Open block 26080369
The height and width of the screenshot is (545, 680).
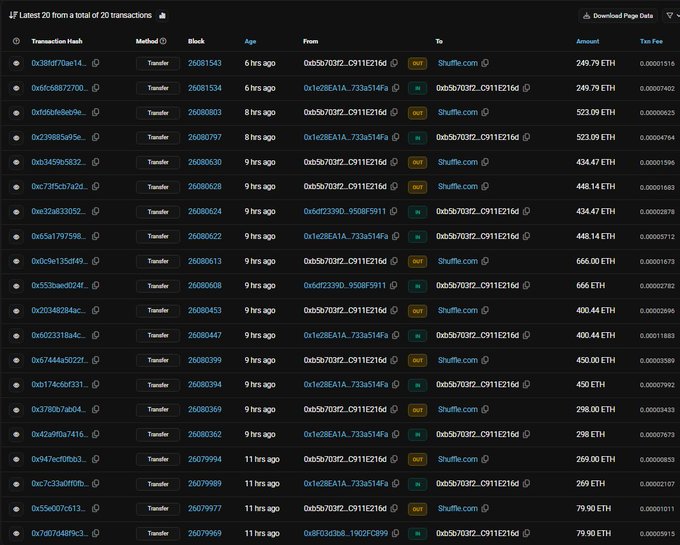click(205, 409)
